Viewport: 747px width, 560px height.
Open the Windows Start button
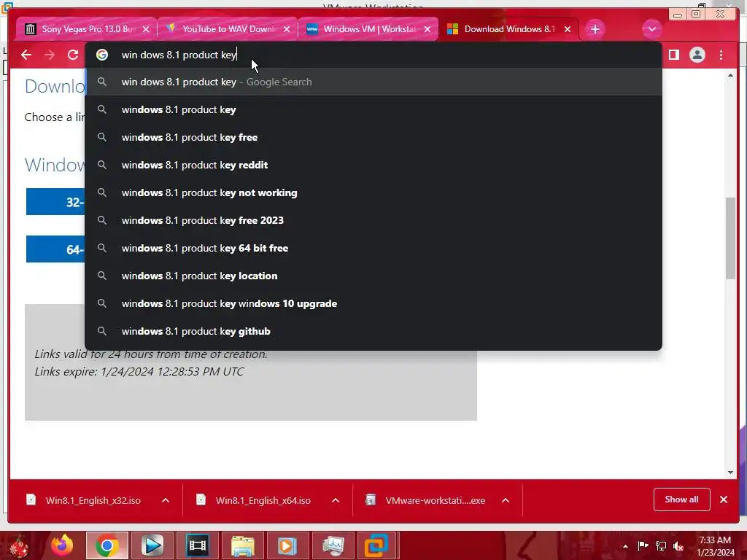19,545
